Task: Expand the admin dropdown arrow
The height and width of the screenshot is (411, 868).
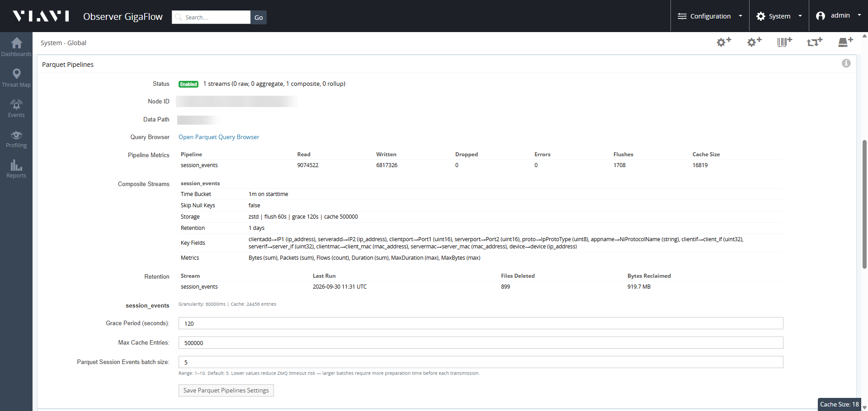Action: [x=859, y=15]
